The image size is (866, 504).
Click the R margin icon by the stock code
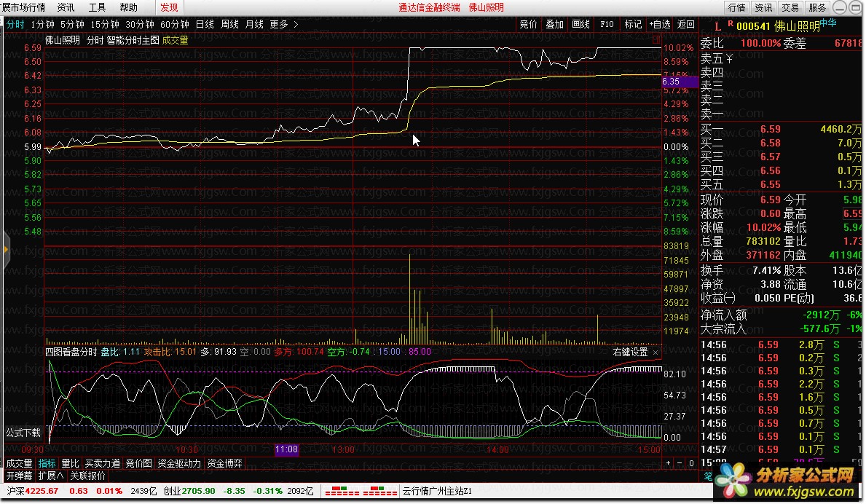[731, 24]
